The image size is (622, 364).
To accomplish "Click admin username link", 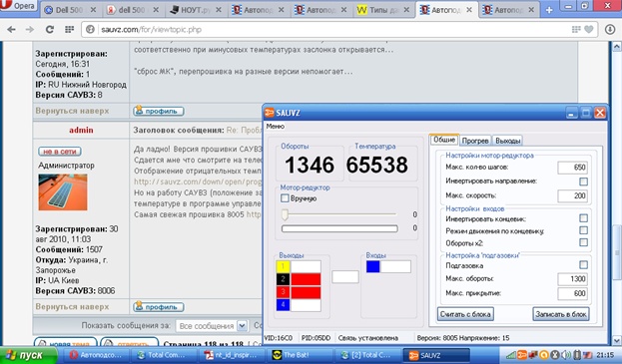I will pyautogui.click(x=81, y=130).
